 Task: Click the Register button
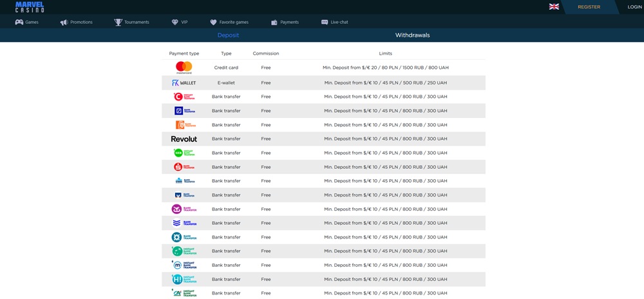click(x=589, y=7)
